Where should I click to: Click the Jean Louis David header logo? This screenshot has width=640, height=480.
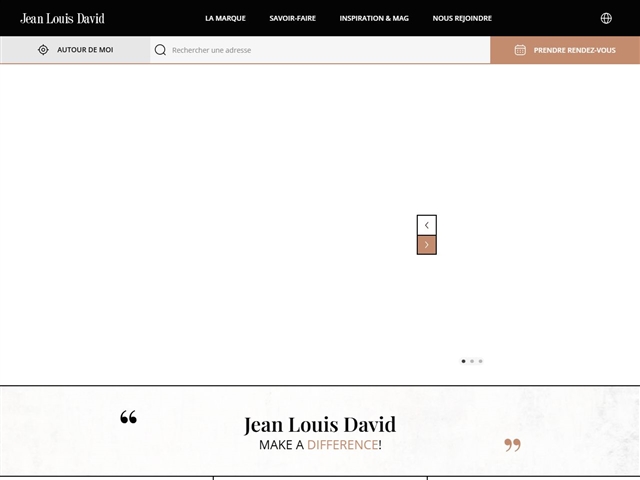(62, 18)
